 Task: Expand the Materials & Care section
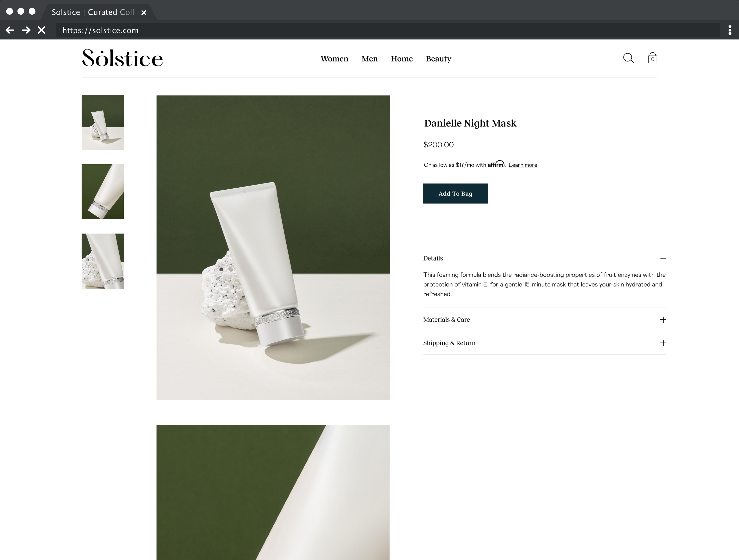click(x=544, y=320)
